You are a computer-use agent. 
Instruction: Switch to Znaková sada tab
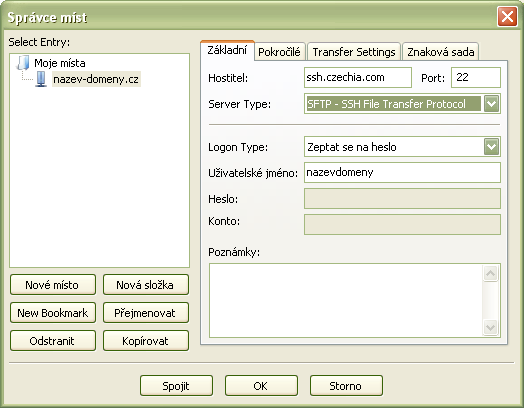click(x=440, y=52)
